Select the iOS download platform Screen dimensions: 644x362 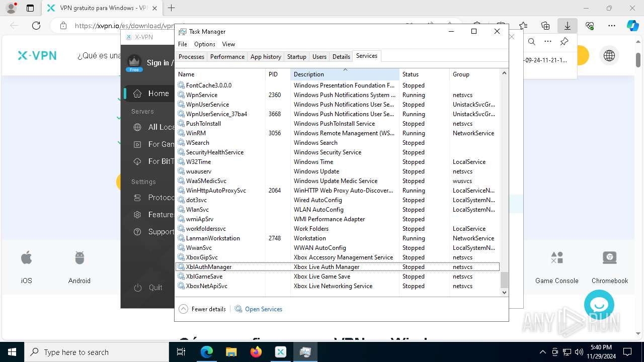pyautogui.click(x=26, y=267)
